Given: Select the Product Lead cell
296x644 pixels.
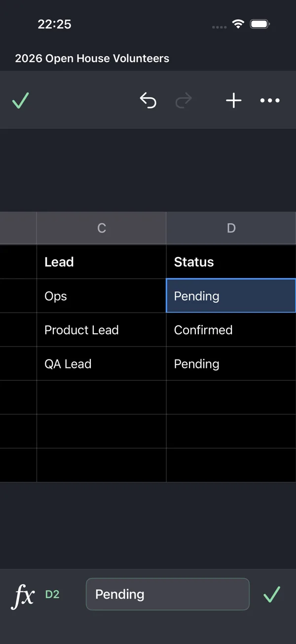Looking at the screenshot, I should coord(102,330).
